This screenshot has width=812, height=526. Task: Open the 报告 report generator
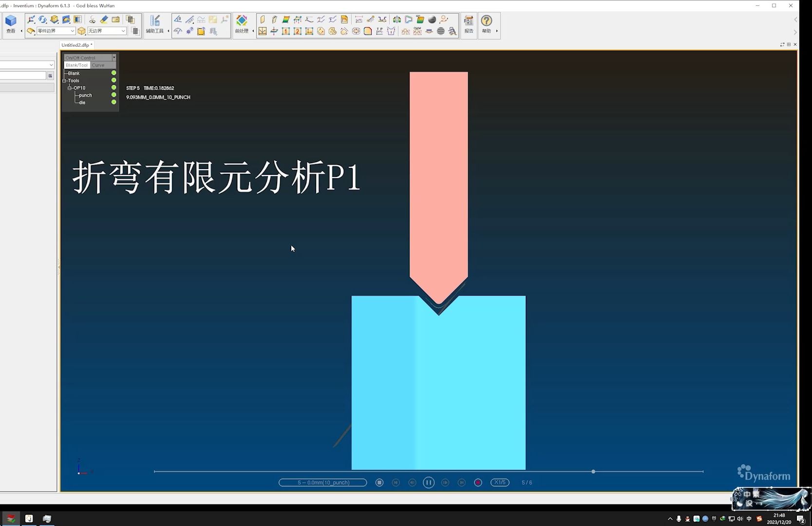click(x=468, y=24)
